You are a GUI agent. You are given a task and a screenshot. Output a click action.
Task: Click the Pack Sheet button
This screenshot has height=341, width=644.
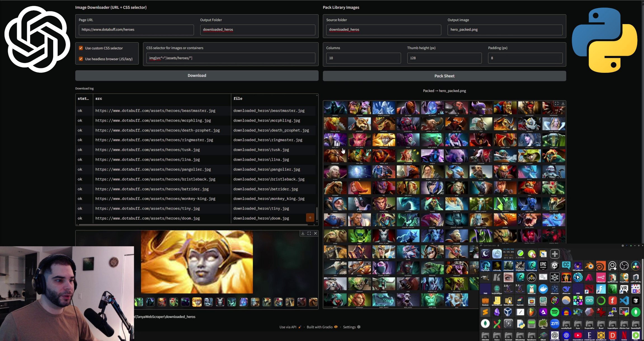tap(444, 76)
